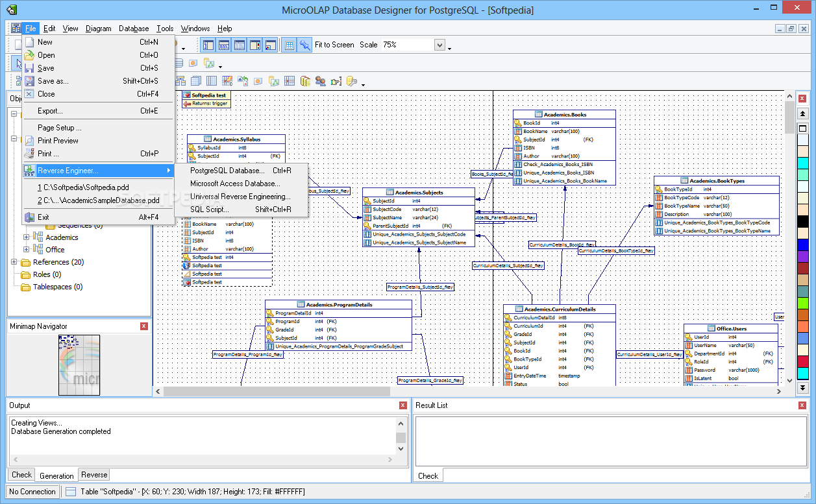This screenshot has height=504, width=816.
Task: Click the minimap thumbnail preview
Action: (x=79, y=365)
